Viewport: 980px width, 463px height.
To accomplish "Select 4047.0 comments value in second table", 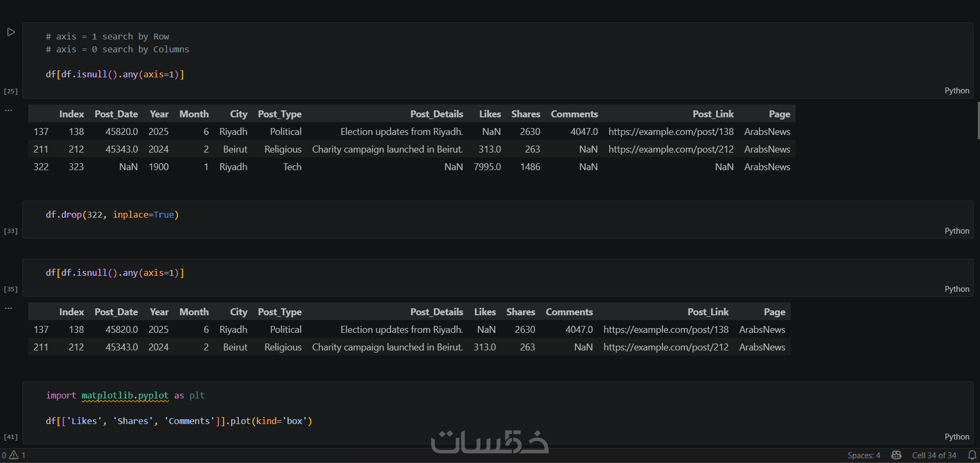I will click(x=579, y=330).
